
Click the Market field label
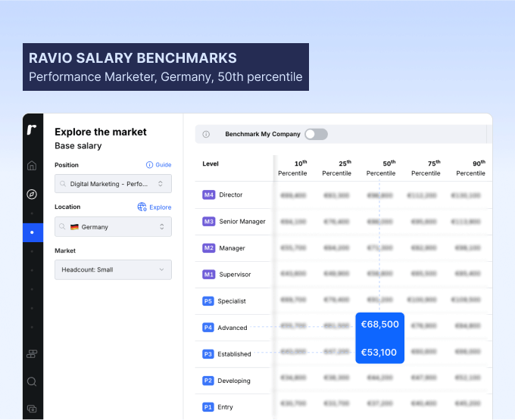point(65,250)
